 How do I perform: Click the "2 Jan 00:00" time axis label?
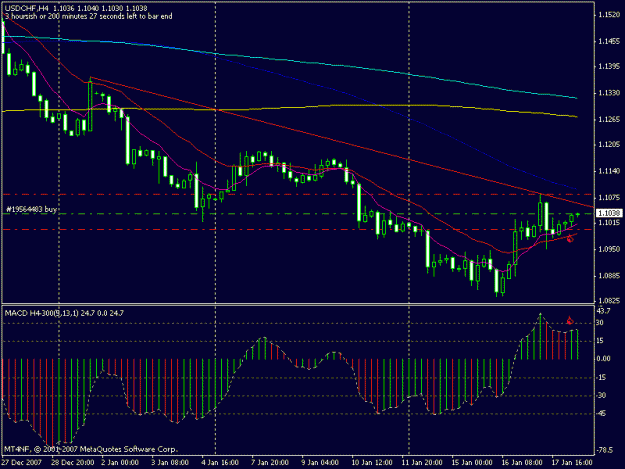coord(120,463)
